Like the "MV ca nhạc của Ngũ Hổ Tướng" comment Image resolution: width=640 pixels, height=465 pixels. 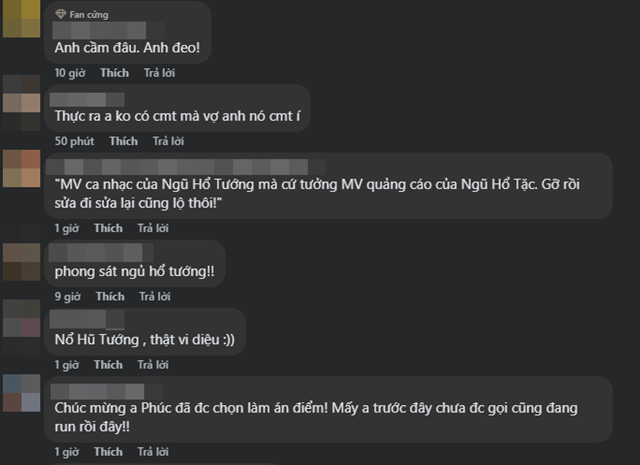[x=109, y=228]
